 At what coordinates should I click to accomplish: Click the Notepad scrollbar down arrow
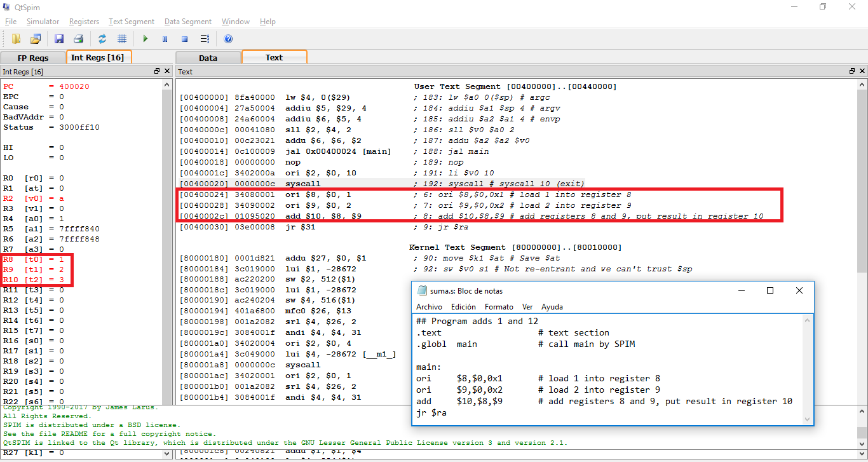coord(808,419)
